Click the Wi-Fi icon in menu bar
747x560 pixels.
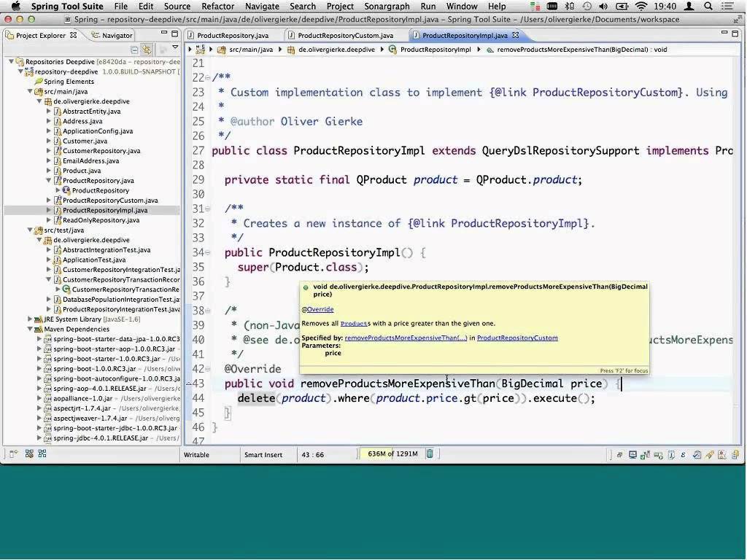[641, 7]
